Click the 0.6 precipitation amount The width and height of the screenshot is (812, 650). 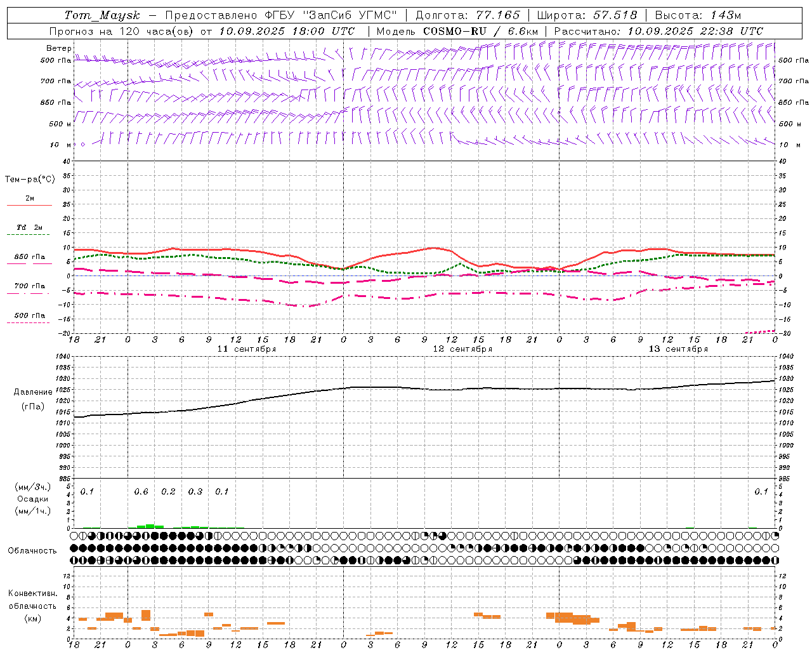[x=141, y=492]
